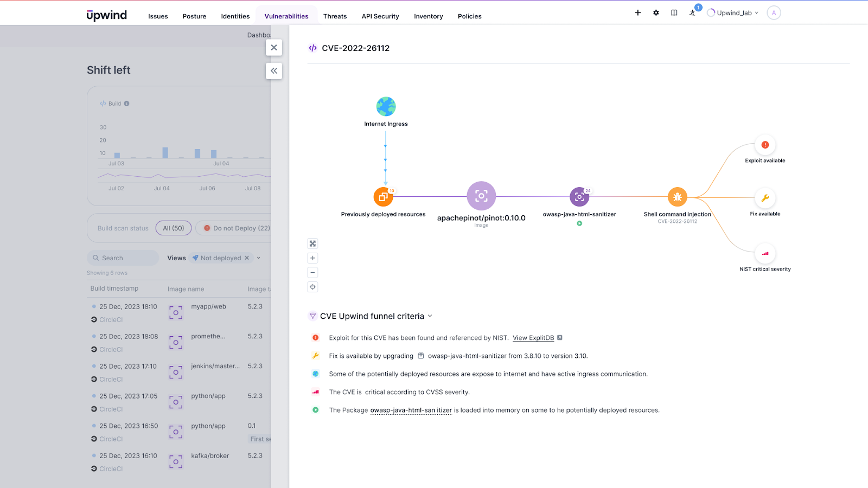Click package icon before owasp-java-html-sanitizer
This screenshot has height=488, width=868.
tap(420, 356)
